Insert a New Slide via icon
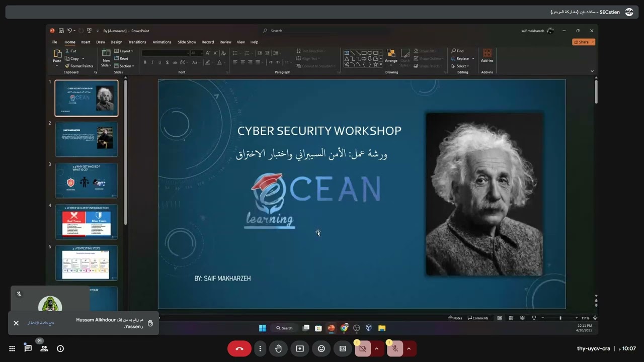This screenshot has height=362, width=644. (106, 53)
